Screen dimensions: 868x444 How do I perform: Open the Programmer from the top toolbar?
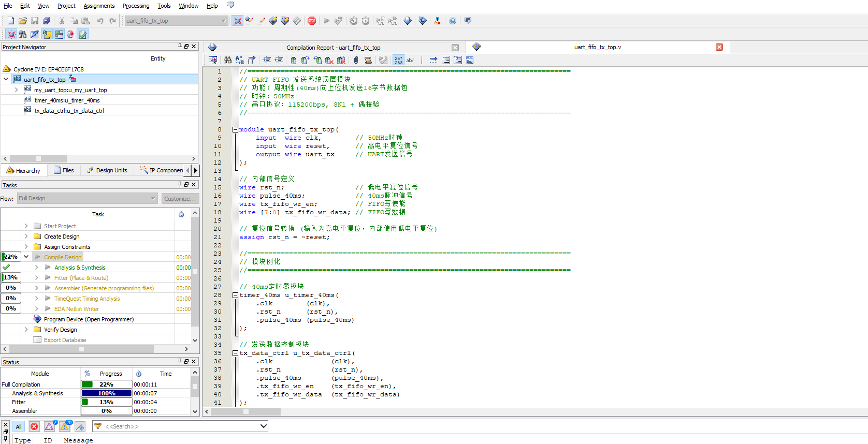422,21
